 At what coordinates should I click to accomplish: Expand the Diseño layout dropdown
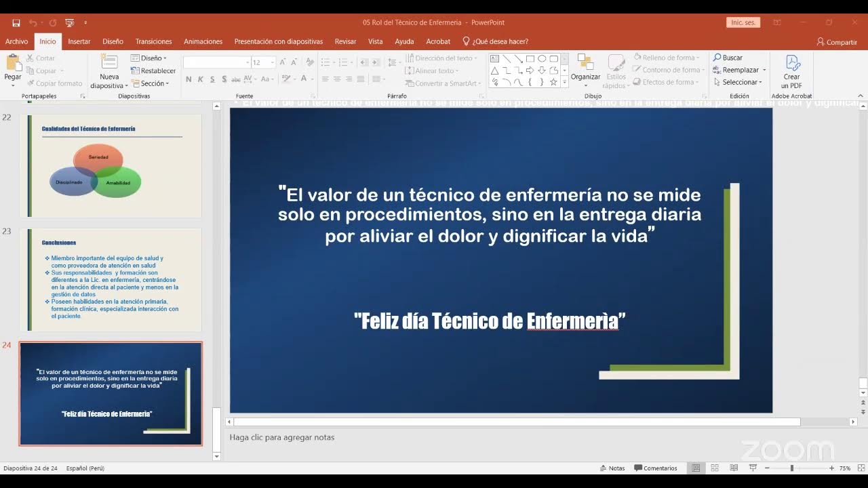tap(149, 58)
